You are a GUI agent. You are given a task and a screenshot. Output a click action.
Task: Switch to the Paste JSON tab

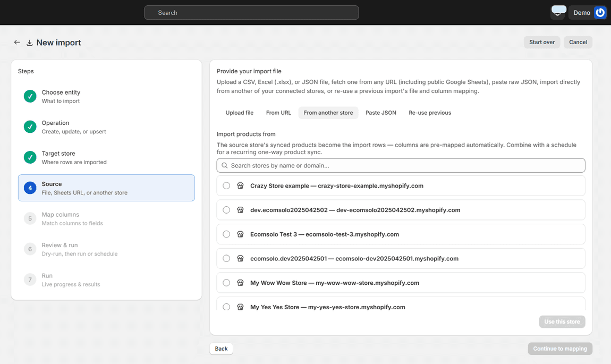click(381, 113)
